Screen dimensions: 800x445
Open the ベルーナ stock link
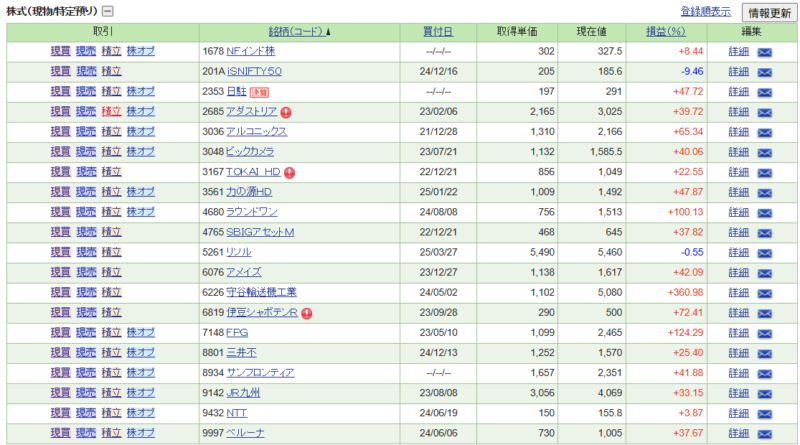(x=245, y=433)
